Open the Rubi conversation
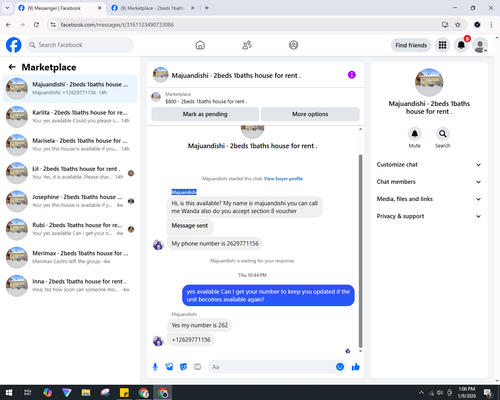Viewport: 500px width, 400px height. [x=70, y=229]
